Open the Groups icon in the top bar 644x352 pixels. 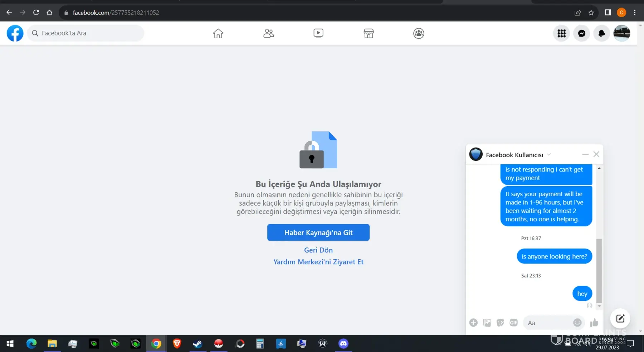[x=419, y=33]
